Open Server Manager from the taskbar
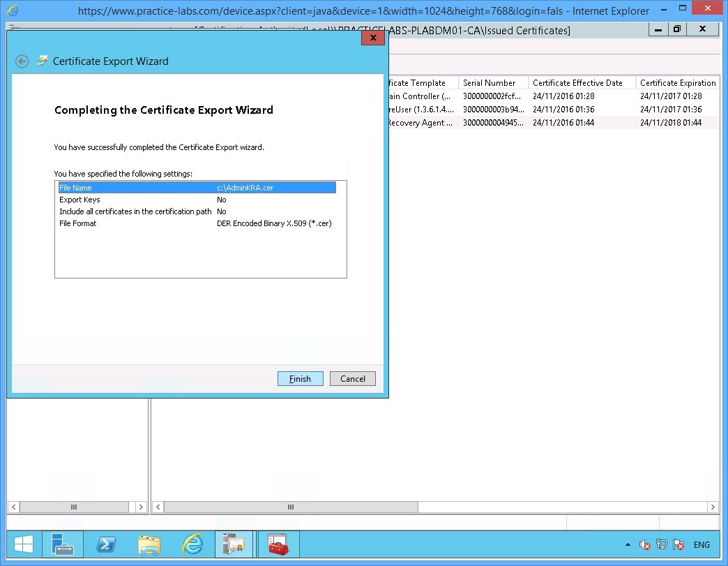The image size is (728, 566). 62,544
